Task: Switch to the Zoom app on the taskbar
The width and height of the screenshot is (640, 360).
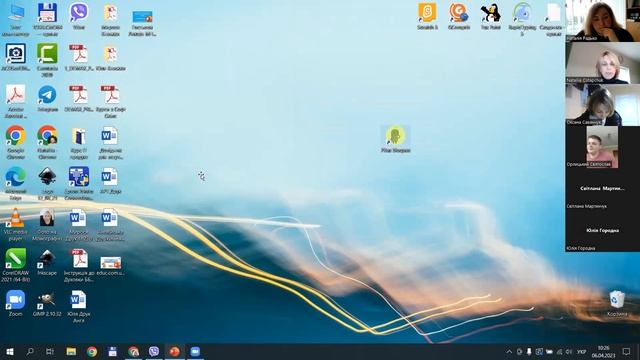Action: click(x=195, y=351)
